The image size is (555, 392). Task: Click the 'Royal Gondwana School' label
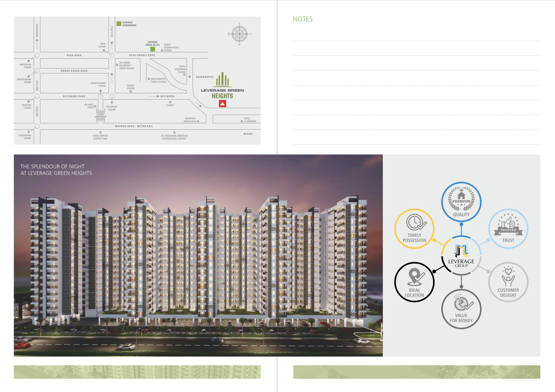pyautogui.click(x=180, y=69)
